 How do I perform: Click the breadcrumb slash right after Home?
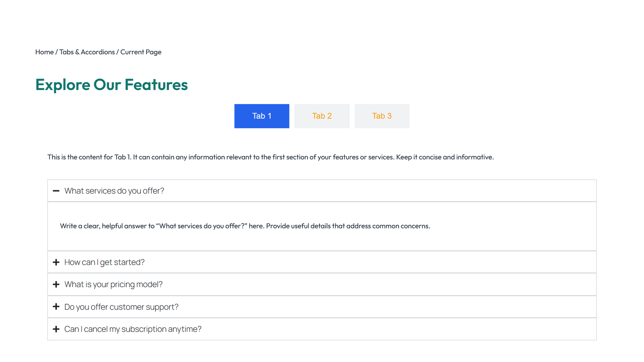57,52
